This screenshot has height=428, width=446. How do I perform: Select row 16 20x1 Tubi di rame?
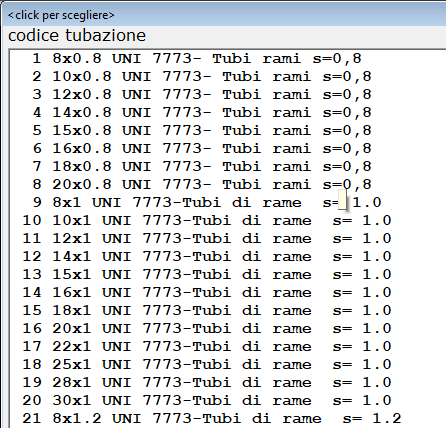pos(228,328)
